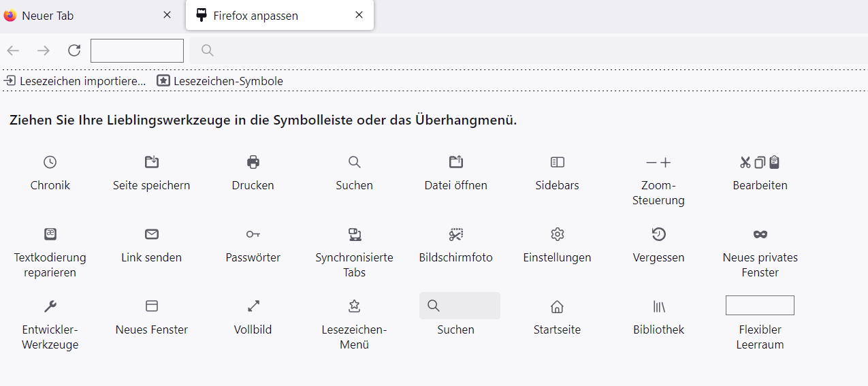Image resolution: width=868 pixels, height=386 pixels.
Task: Select the Seite speichern icon
Action: pyautogui.click(x=152, y=162)
